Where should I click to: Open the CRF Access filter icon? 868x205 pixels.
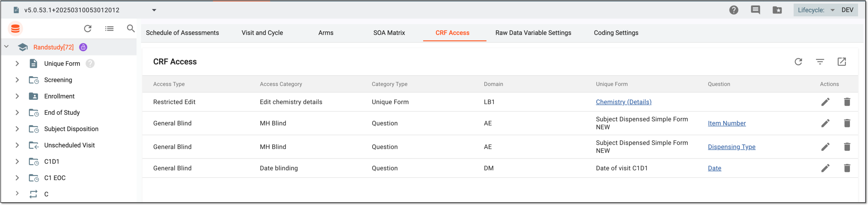tap(820, 62)
